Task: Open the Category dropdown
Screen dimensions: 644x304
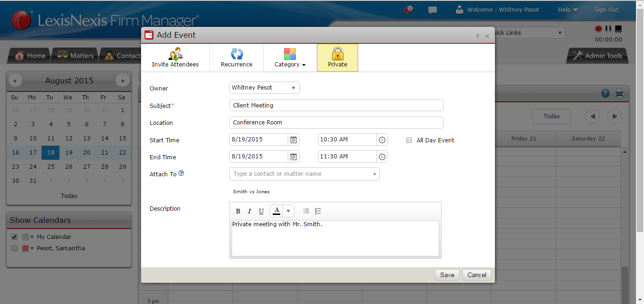Action: (290, 58)
